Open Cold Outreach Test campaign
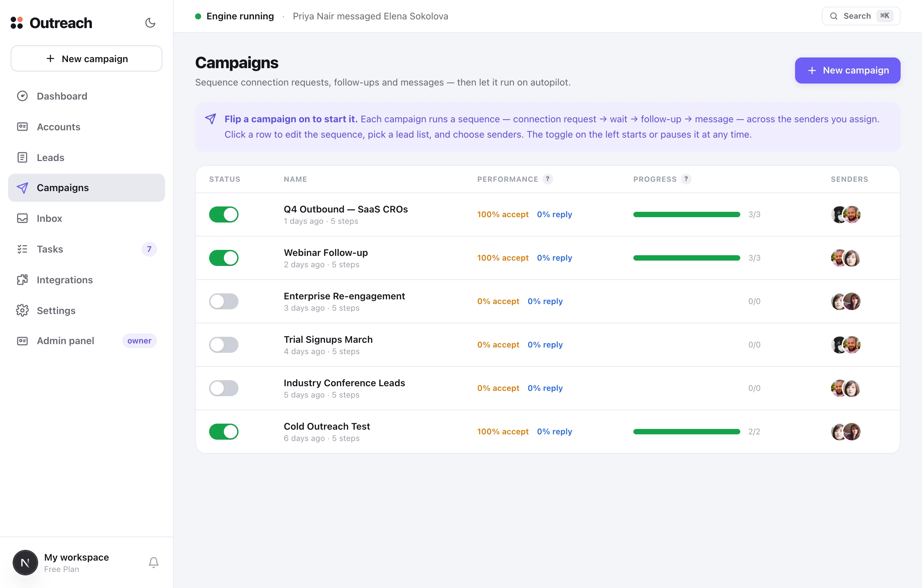Screen dimensions: 922x588 [x=548, y=432]
